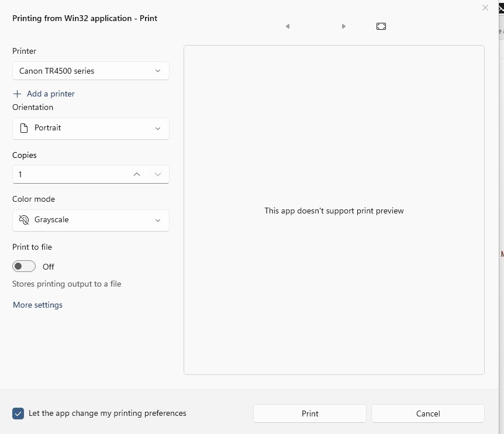Viewport: 504px width, 434px height.
Task: Open the Portrait orientation dropdown
Action: coord(91,129)
